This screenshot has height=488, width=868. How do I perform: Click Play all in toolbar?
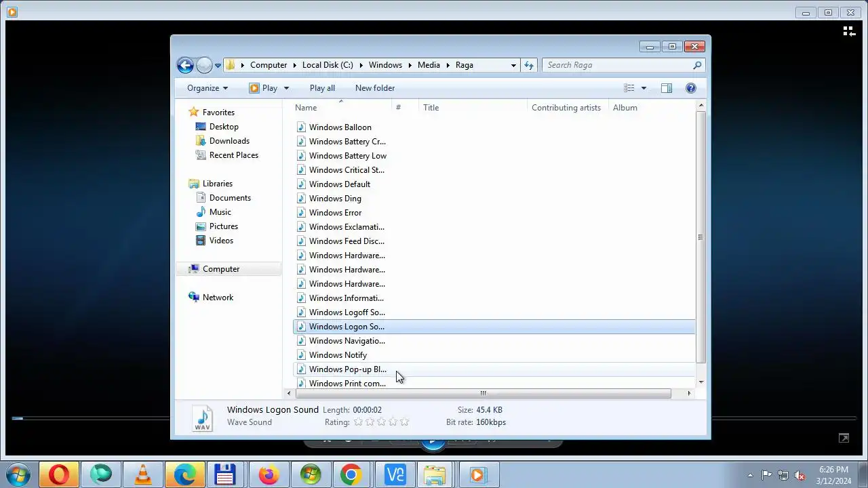pyautogui.click(x=322, y=88)
